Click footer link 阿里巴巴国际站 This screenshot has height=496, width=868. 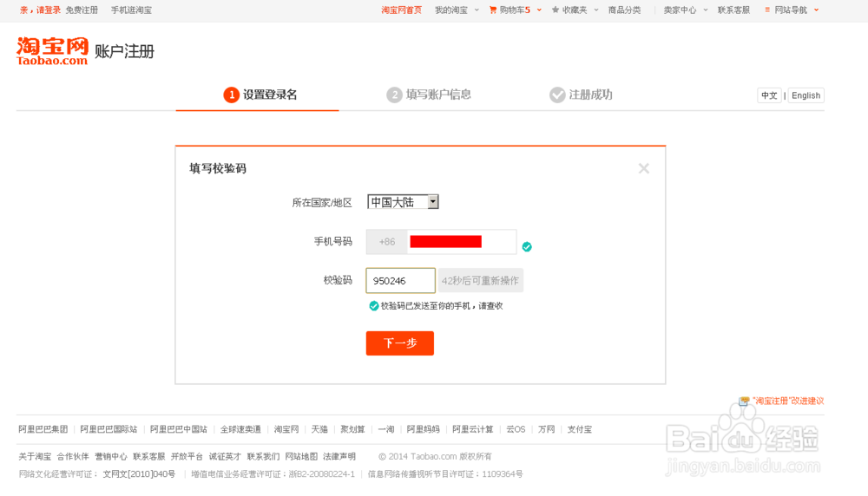pos(108,429)
